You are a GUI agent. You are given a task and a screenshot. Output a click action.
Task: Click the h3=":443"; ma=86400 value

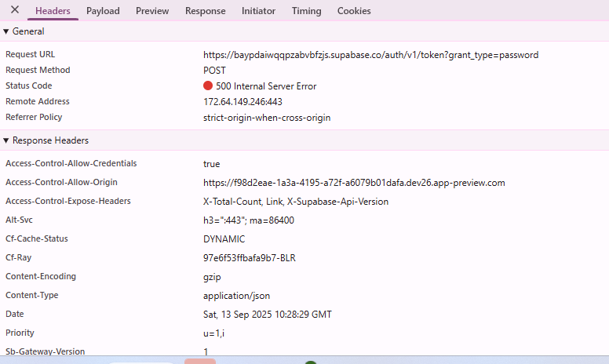click(249, 220)
